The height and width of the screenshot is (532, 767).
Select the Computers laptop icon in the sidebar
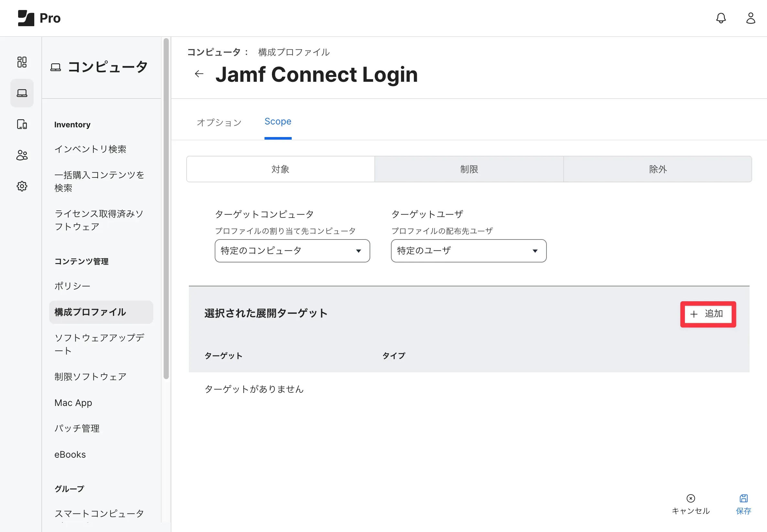pos(22,93)
